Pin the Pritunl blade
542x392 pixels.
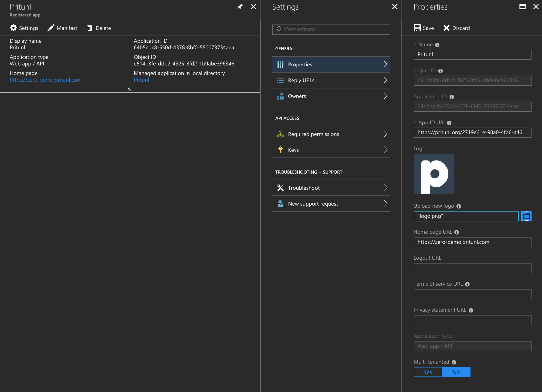(x=240, y=7)
